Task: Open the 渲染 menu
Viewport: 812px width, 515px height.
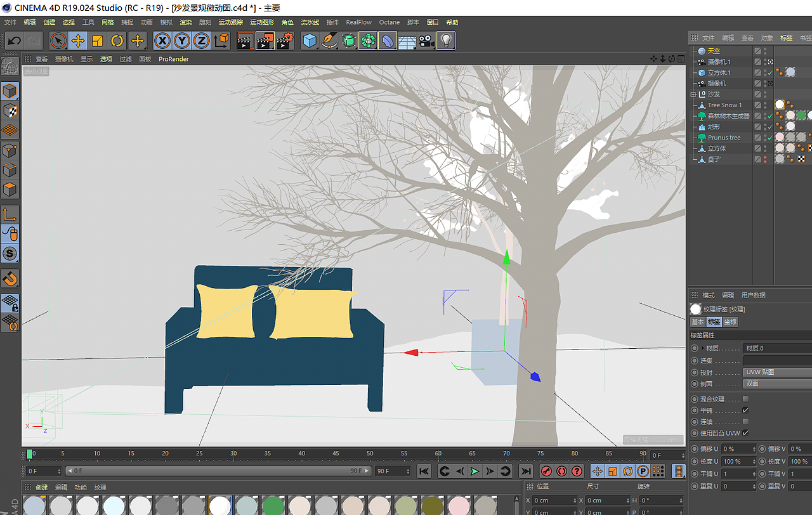Action: (x=186, y=22)
